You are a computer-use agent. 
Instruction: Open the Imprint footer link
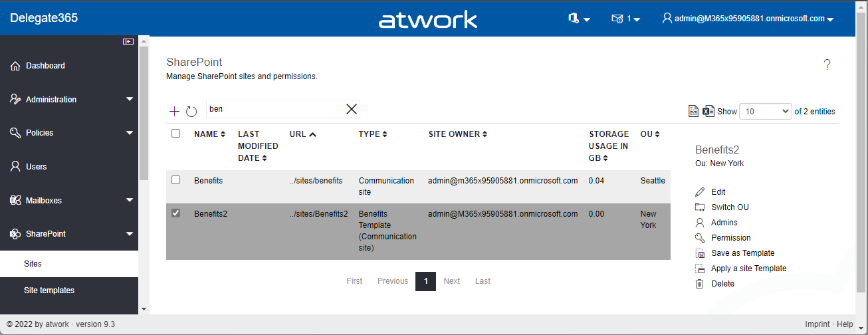tap(817, 324)
